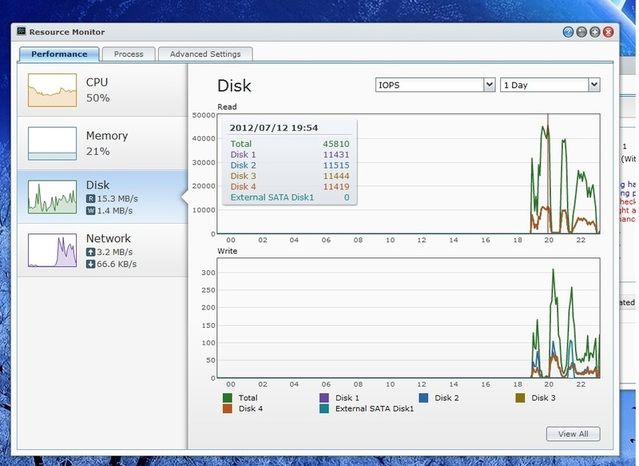
Task: Toggle the Disk 1 legend swatch
Action: [x=324, y=397]
